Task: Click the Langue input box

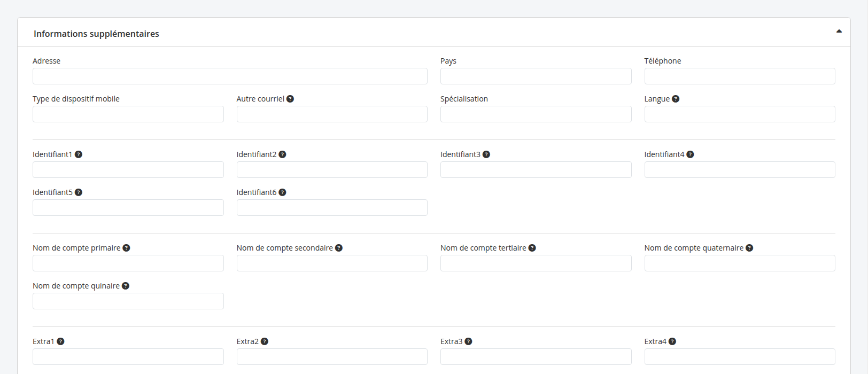Action: pyautogui.click(x=740, y=114)
